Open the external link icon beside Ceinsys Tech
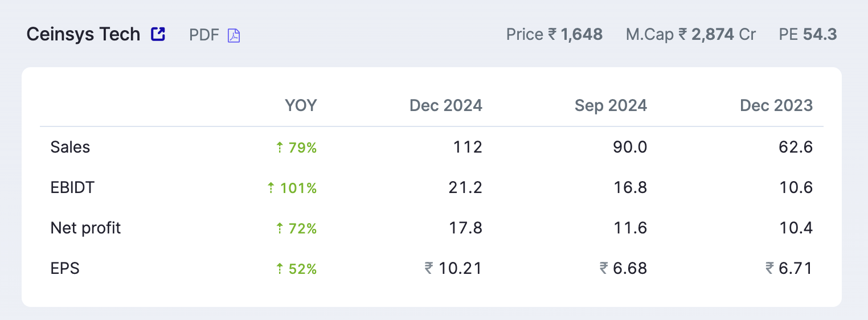This screenshot has width=868, height=320. [158, 34]
